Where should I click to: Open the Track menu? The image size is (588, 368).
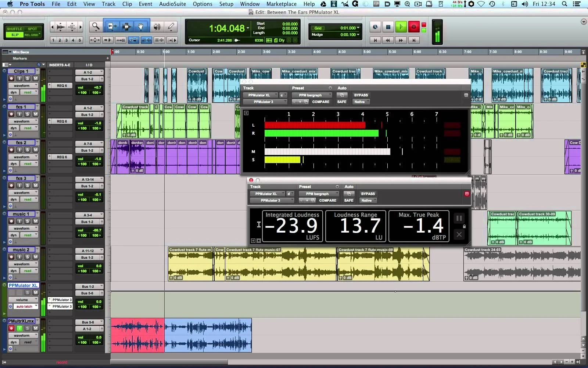(108, 4)
